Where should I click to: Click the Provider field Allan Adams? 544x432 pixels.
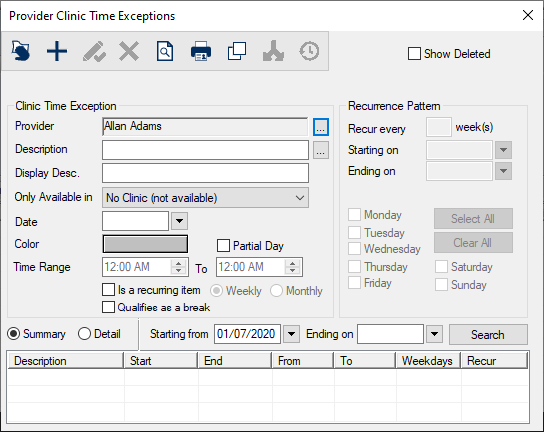205,126
